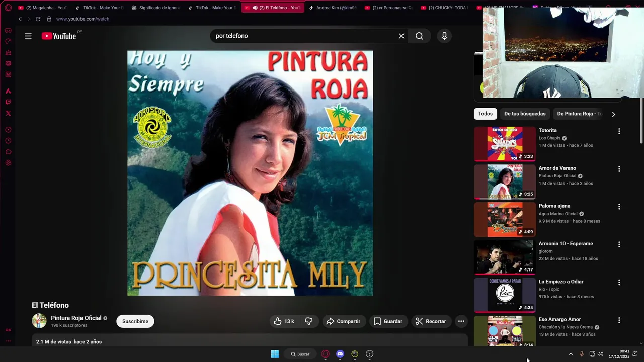Screen dimensions: 644x362
Task: Open the Player icon in sidebar
Action: click(x=8, y=130)
